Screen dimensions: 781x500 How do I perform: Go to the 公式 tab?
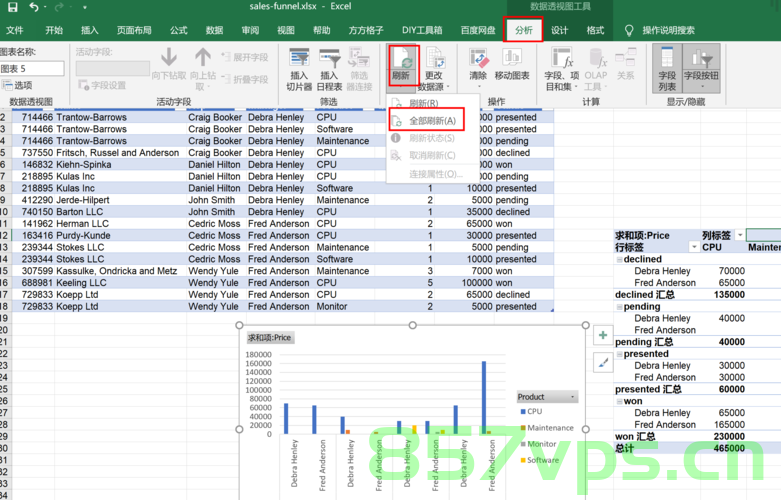(178, 30)
